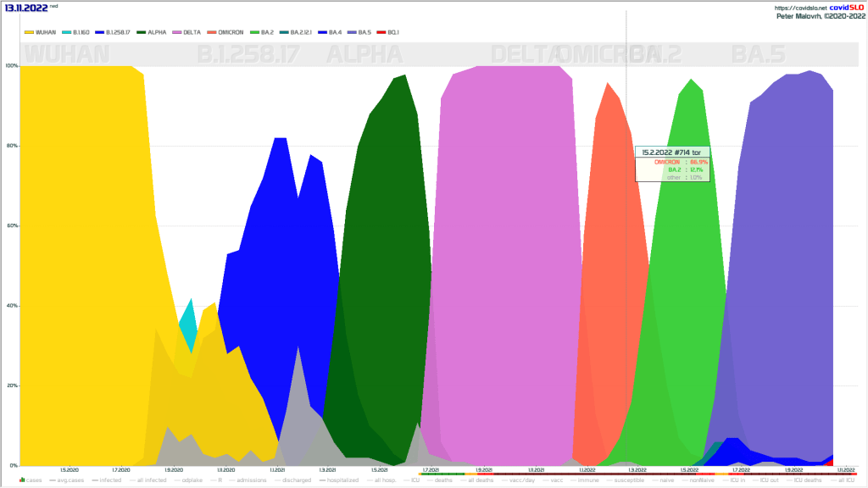The width and height of the screenshot is (868, 488).
Task: Click the WUHAN yellow legend swatch
Action: pos(29,32)
